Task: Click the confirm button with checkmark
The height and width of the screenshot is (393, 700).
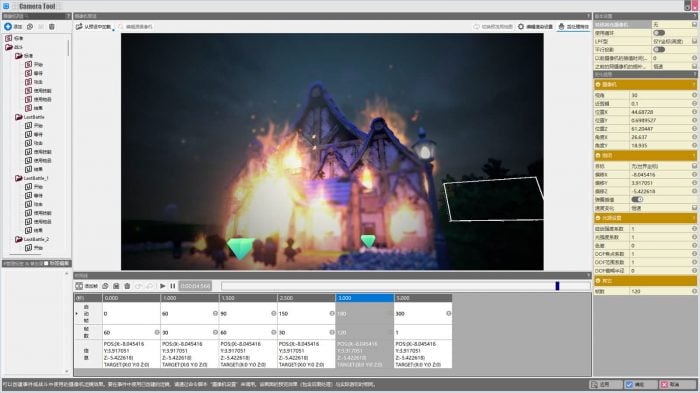Action: click(x=636, y=384)
